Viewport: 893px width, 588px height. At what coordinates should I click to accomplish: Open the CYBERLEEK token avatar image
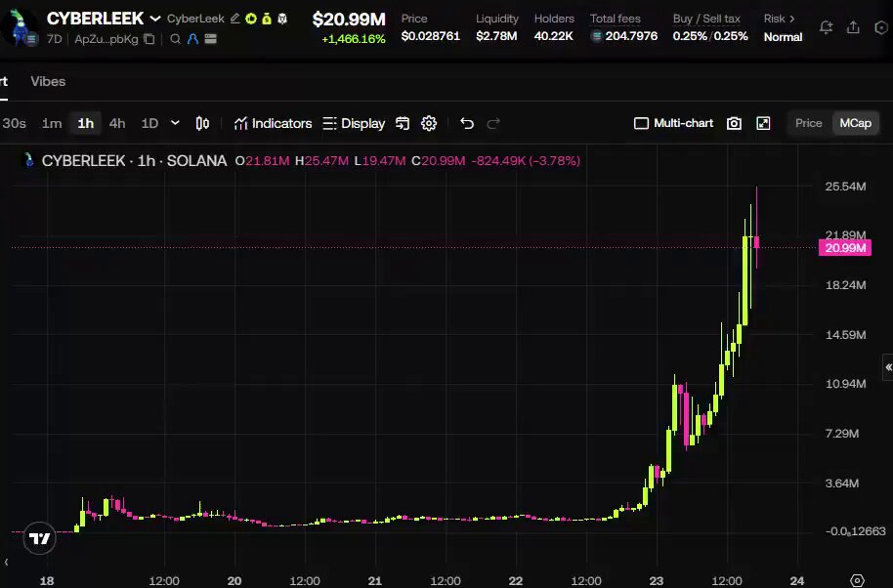(20, 27)
